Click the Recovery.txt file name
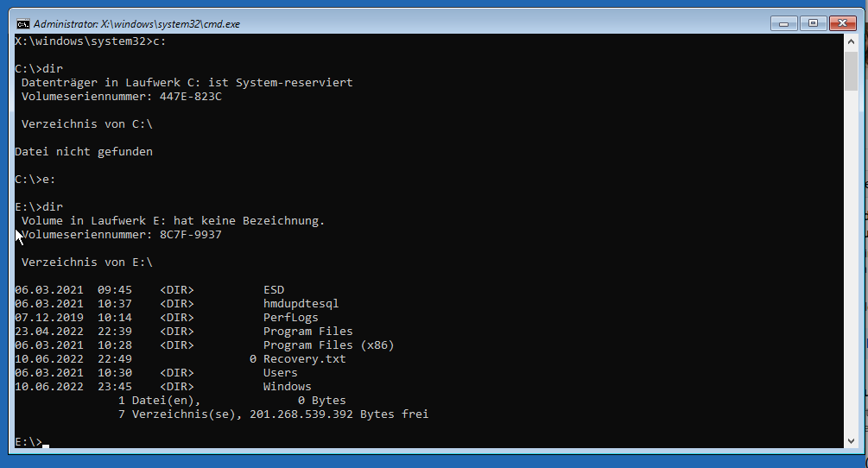This screenshot has width=868, height=468. point(304,359)
